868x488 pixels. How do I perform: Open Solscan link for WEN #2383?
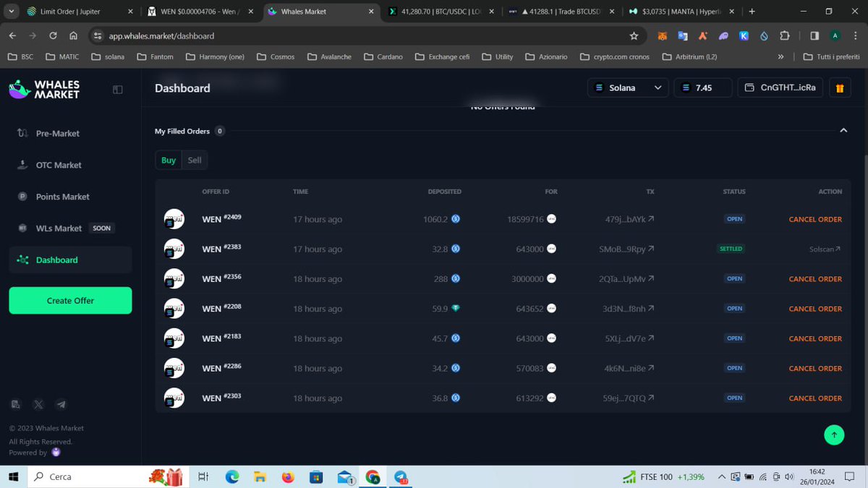tap(825, 249)
